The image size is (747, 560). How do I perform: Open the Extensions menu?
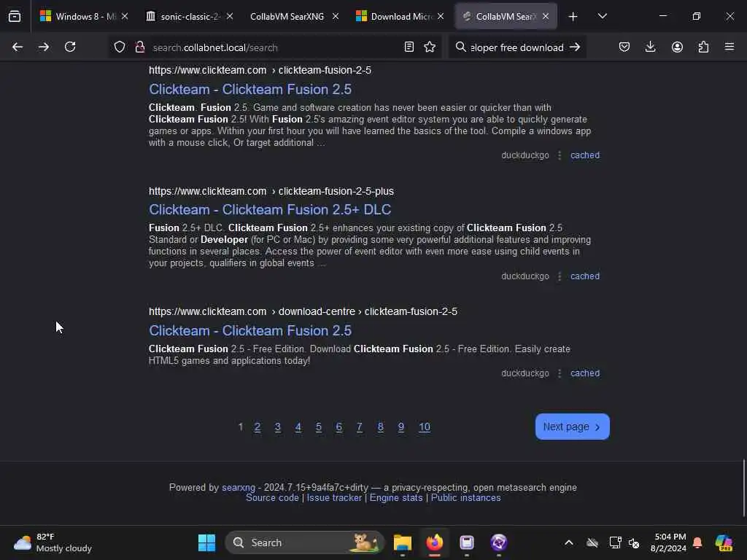click(x=703, y=47)
